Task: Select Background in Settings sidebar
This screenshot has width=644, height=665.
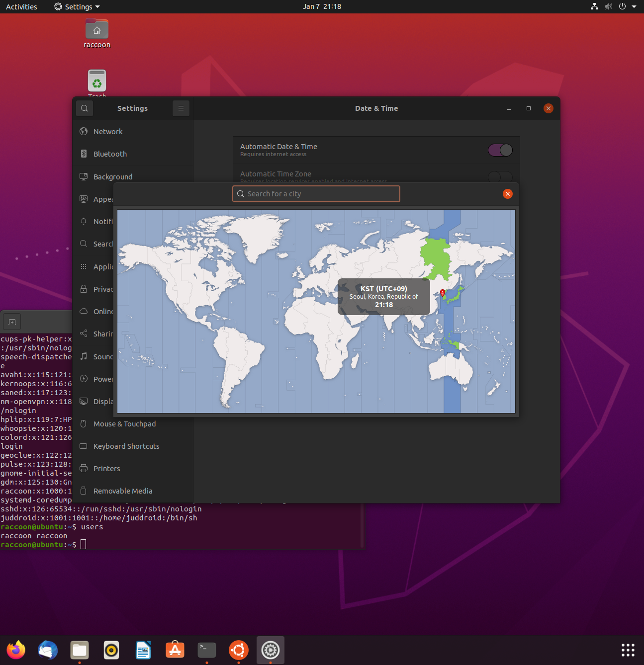Action: point(133,176)
